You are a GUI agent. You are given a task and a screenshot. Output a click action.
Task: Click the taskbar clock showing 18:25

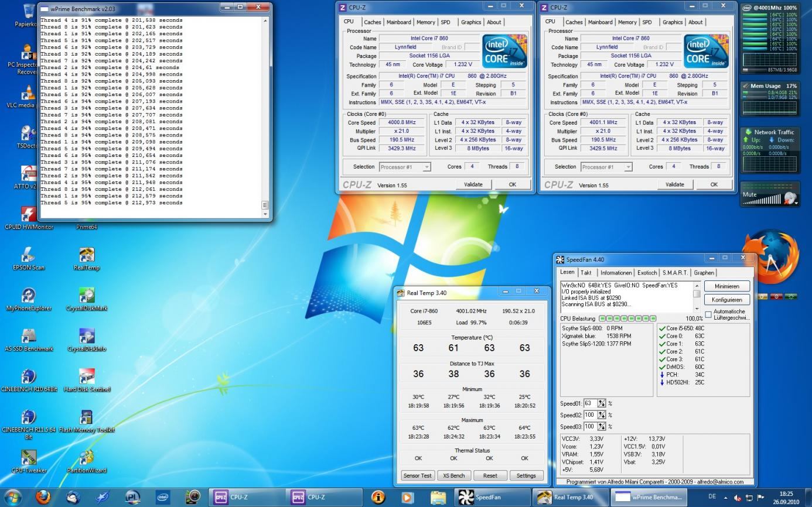click(x=787, y=498)
